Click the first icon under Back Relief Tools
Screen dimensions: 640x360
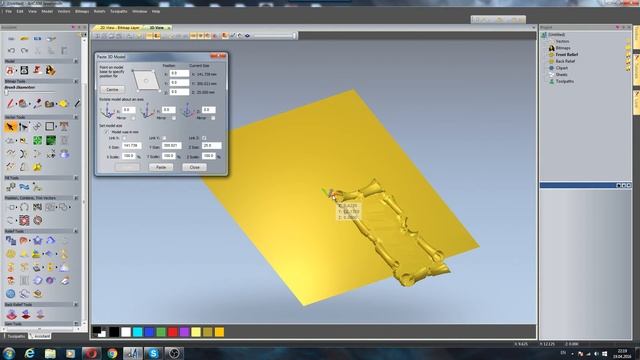click(x=11, y=314)
